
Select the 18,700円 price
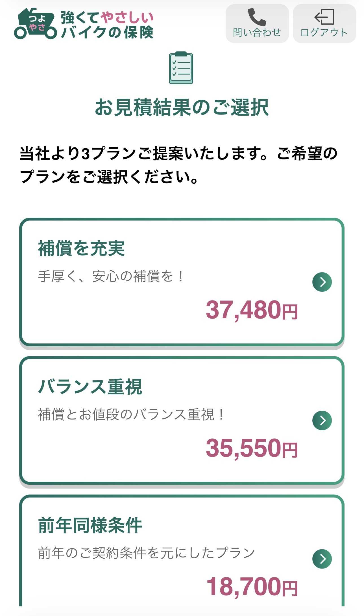coord(252,587)
